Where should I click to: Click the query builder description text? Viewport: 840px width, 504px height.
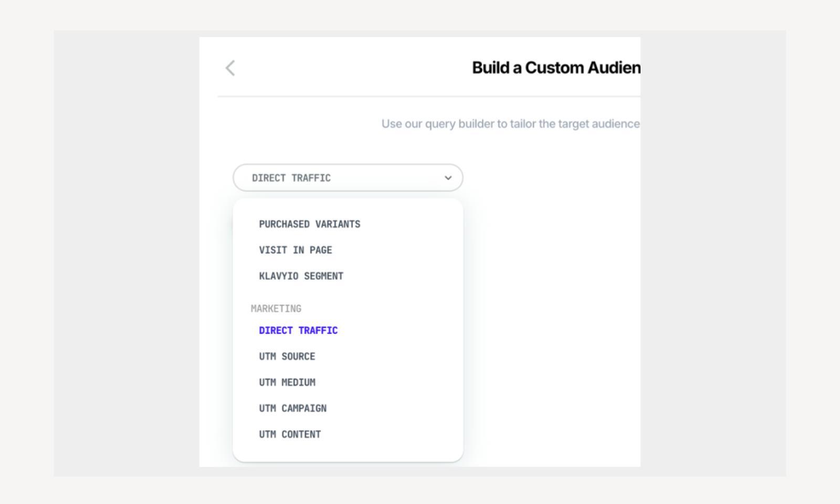click(x=510, y=124)
